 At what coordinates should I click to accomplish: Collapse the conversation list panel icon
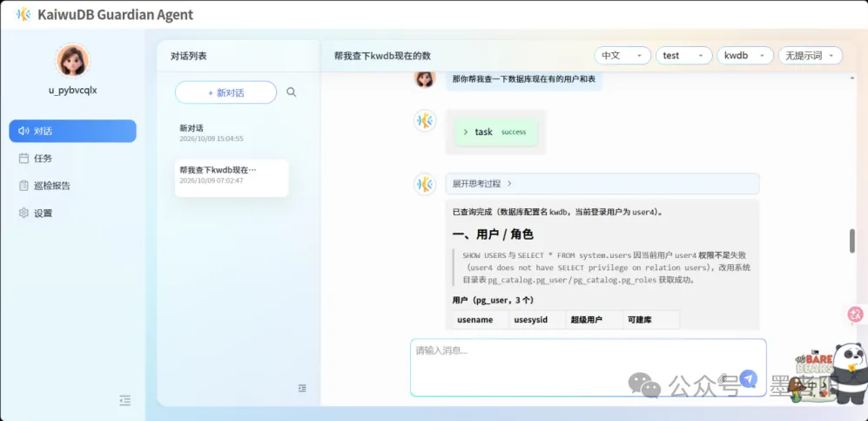302,389
